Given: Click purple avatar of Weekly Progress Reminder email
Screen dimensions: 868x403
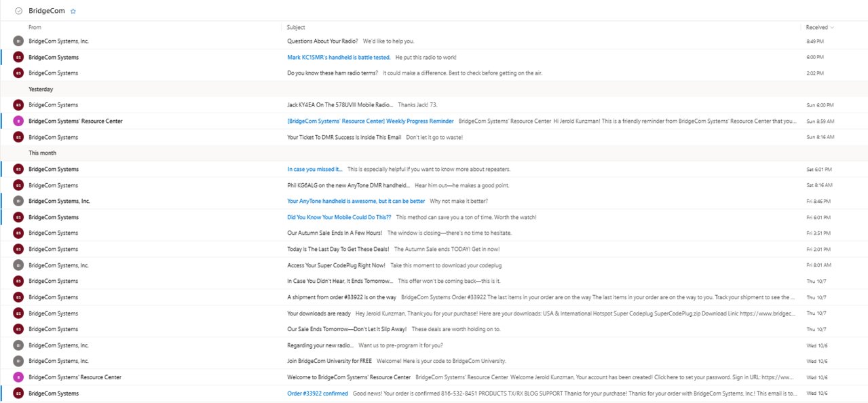Looking at the screenshot, I should click(x=18, y=121).
